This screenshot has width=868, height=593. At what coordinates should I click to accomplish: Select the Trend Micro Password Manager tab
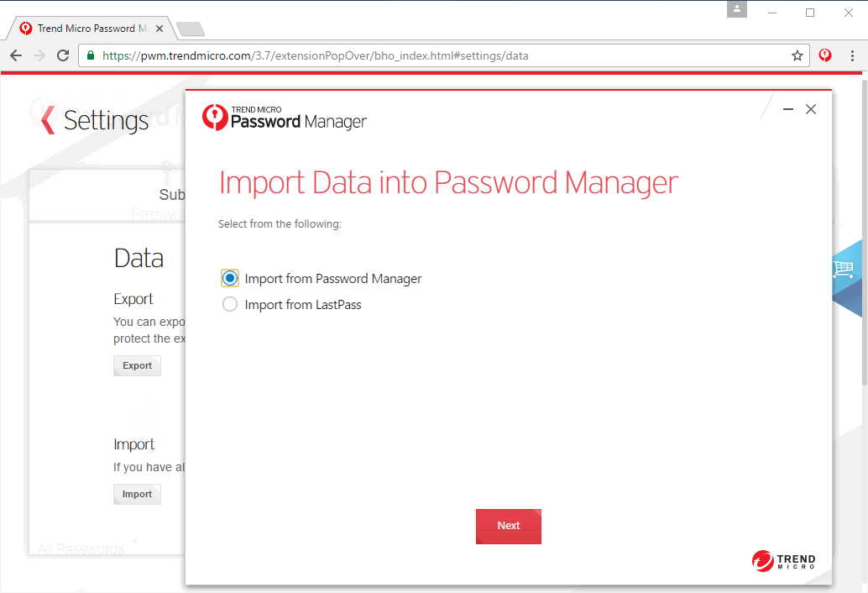[x=84, y=29]
